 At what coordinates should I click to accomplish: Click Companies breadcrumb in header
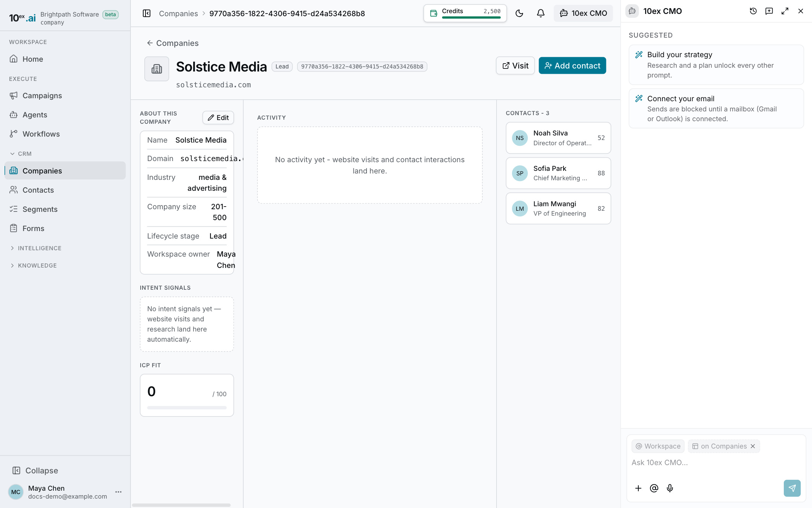click(x=178, y=14)
